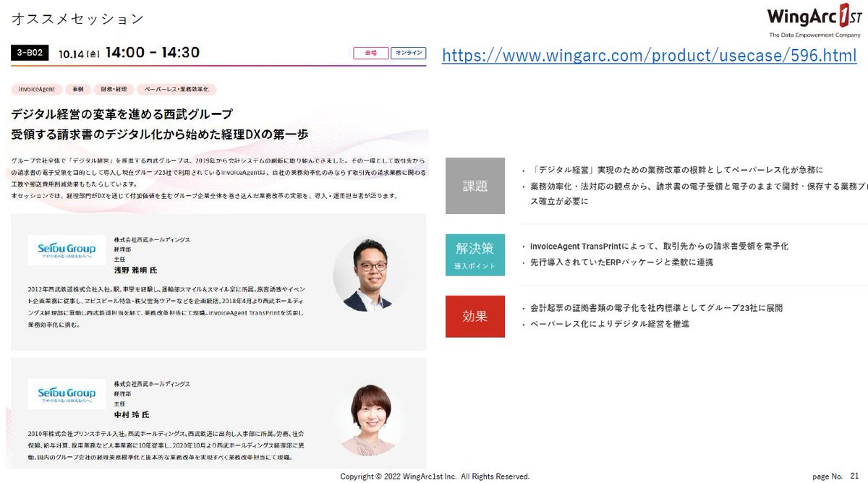Click the WingArc1st logo

[x=814, y=17]
